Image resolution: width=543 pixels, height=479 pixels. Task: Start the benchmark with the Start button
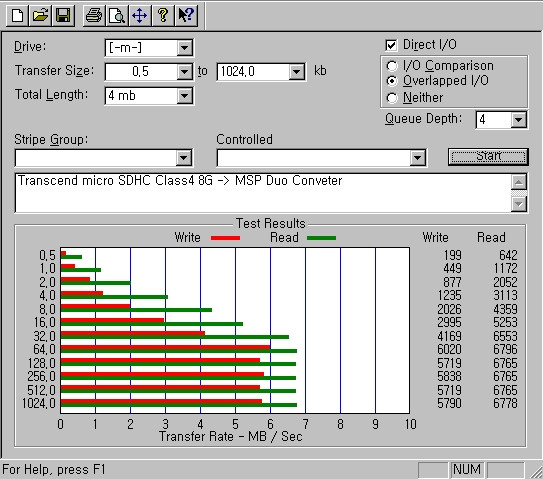(488, 157)
